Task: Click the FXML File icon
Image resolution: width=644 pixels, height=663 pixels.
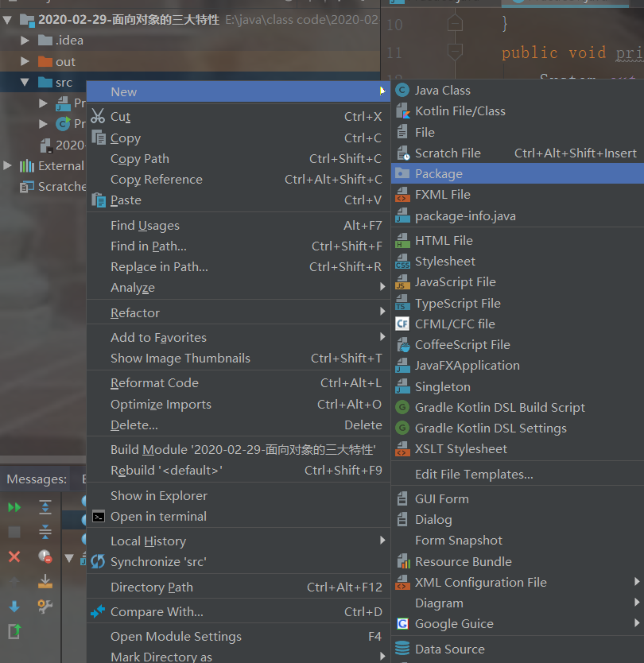Action: coord(402,195)
